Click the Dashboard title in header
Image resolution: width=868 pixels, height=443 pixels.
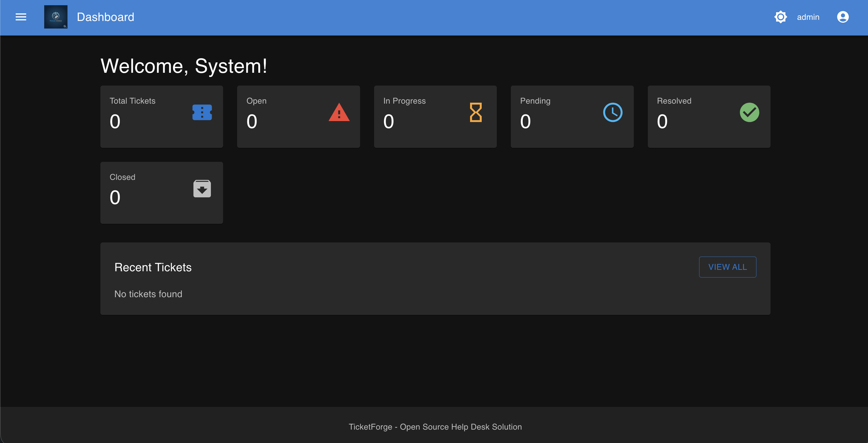(x=106, y=17)
